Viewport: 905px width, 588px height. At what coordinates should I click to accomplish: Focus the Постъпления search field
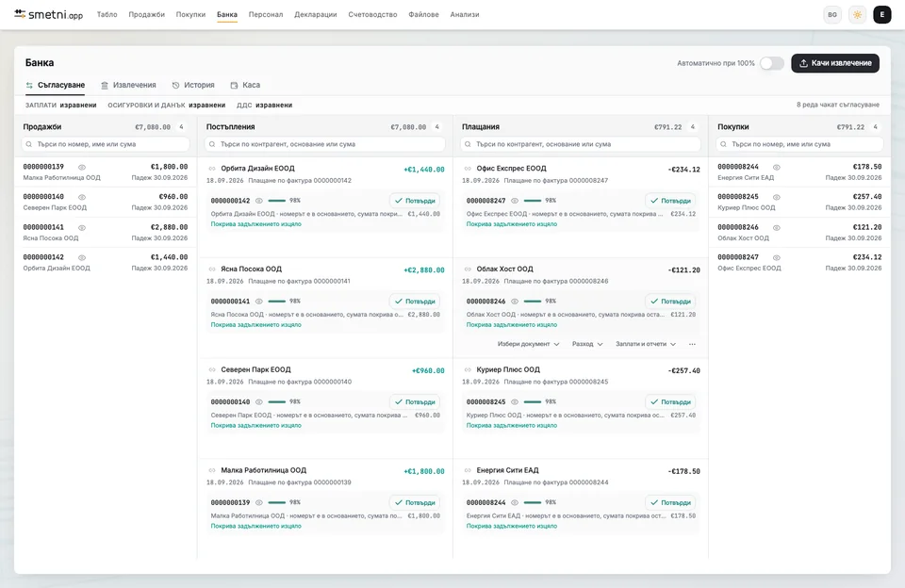[x=325, y=144]
